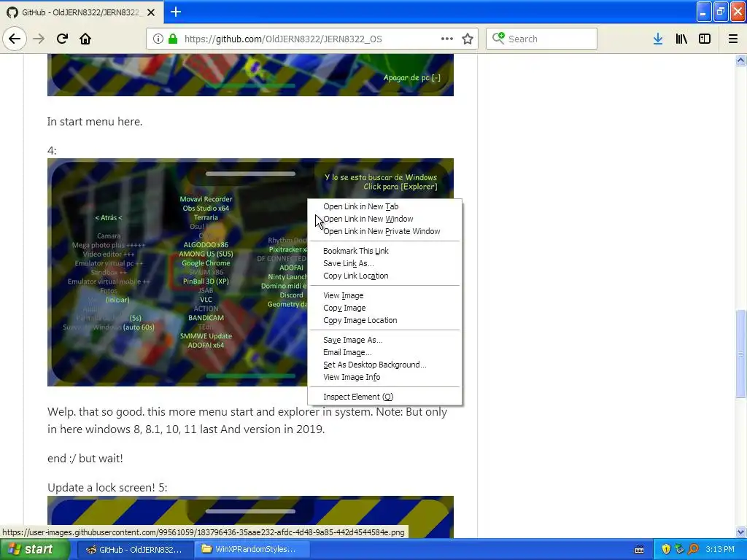Screen dimensions: 747x560
Task: Click the "In start menu here." text
Action: point(95,122)
